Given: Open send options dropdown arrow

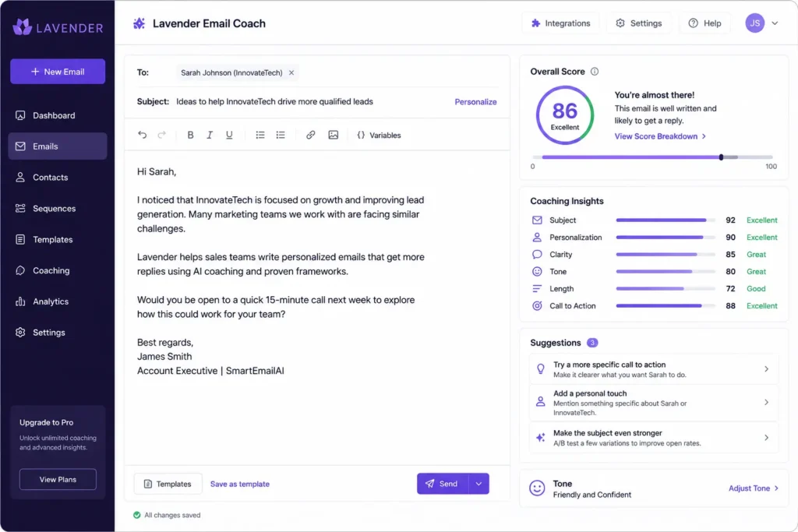Looking at the screenshot, I should [x=479, y=484].
